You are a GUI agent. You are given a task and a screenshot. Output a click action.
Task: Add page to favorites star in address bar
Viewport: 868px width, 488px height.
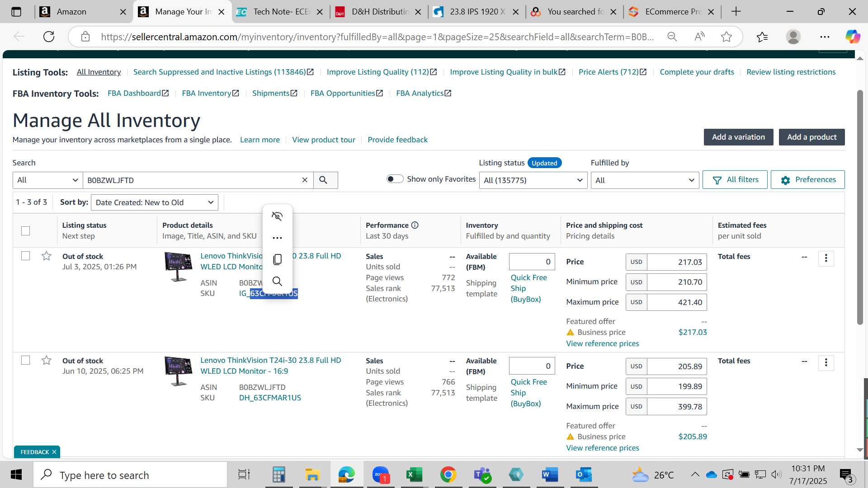[726, 37]
